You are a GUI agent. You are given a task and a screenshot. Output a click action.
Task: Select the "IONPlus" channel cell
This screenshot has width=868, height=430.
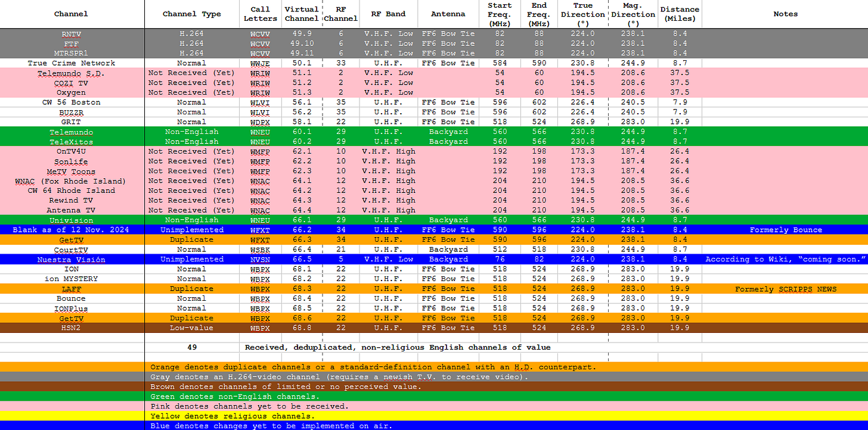coord(71,309)
